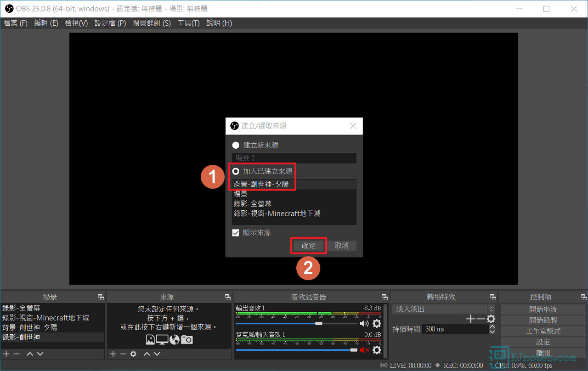Decrease 持續時間 with the down stepper

pyautogui.click(x=492, y=332)
